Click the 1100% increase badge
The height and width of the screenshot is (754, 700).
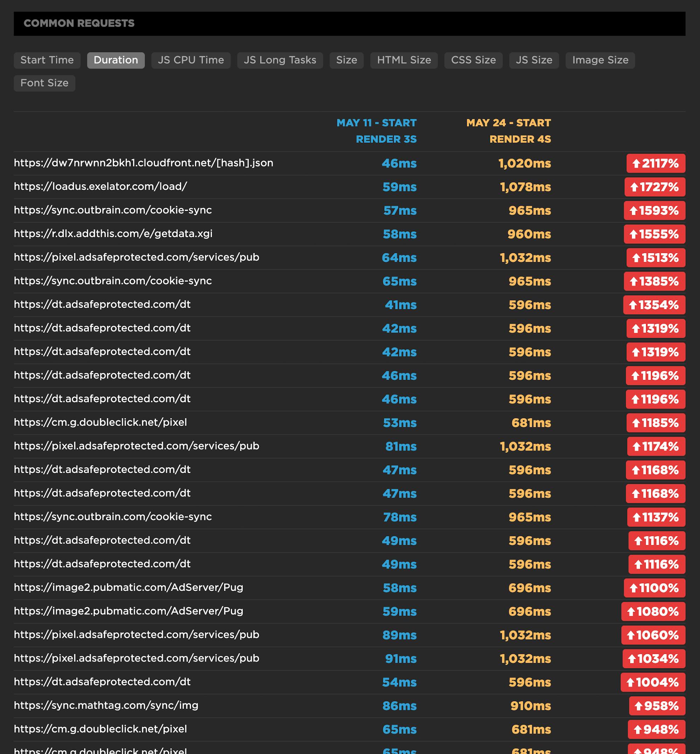(654, 588)
